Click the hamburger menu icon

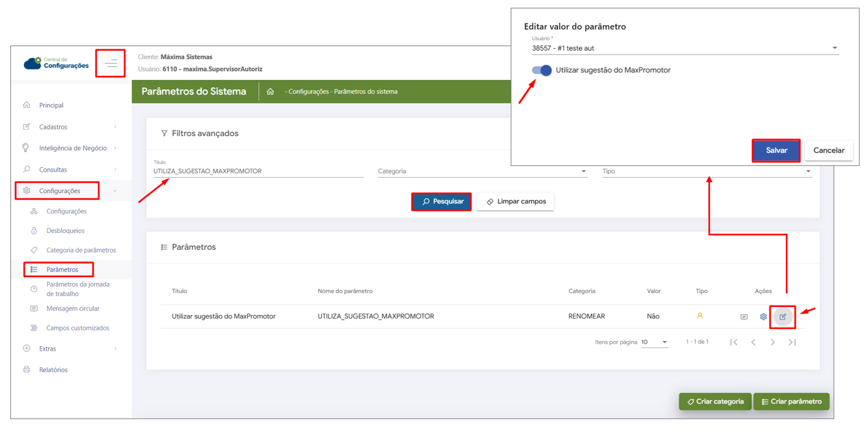111,64
